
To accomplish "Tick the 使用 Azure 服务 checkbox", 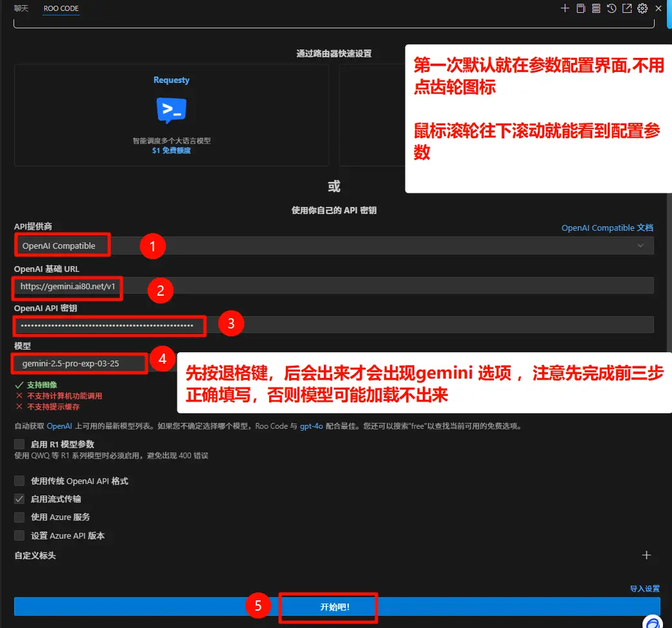I will (19, 517).
